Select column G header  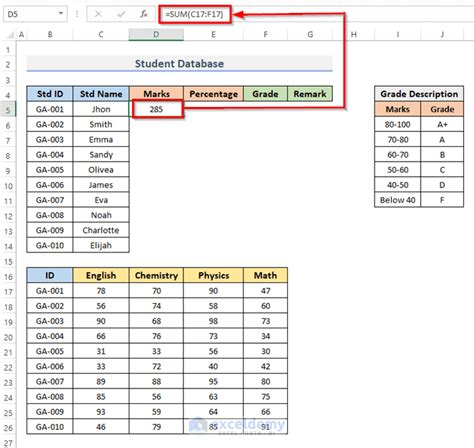[x=310, y=34]
